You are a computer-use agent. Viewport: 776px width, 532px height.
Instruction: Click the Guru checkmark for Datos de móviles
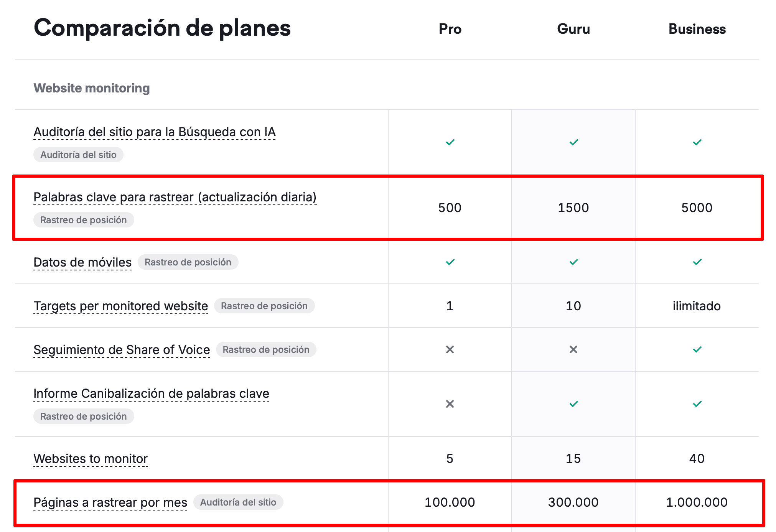click(573, 262)
